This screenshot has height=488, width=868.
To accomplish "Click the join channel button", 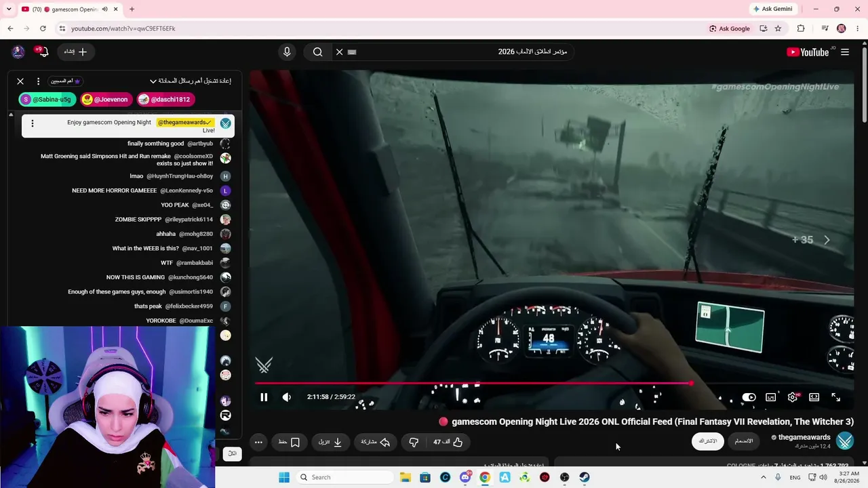I will pos(744,441).
